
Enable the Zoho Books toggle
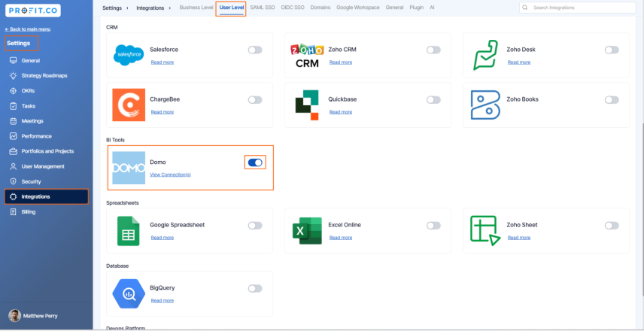(612, 100)
